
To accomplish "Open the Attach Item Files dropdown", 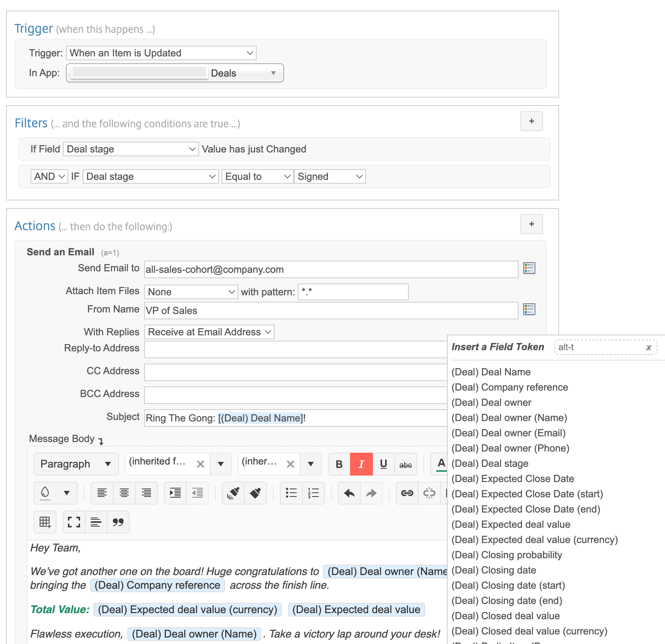I will pos(191,292).
